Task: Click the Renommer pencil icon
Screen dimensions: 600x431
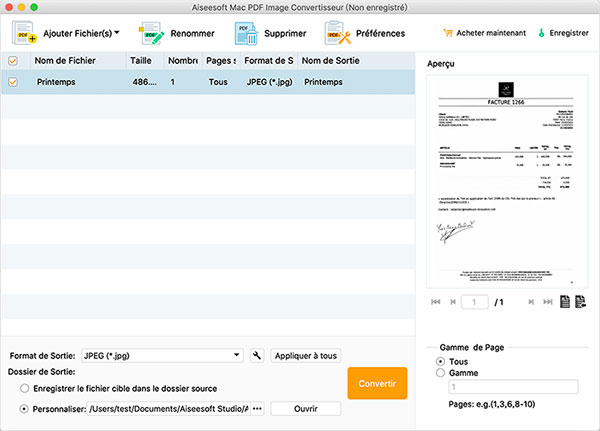Action: [x=152, y=33]
